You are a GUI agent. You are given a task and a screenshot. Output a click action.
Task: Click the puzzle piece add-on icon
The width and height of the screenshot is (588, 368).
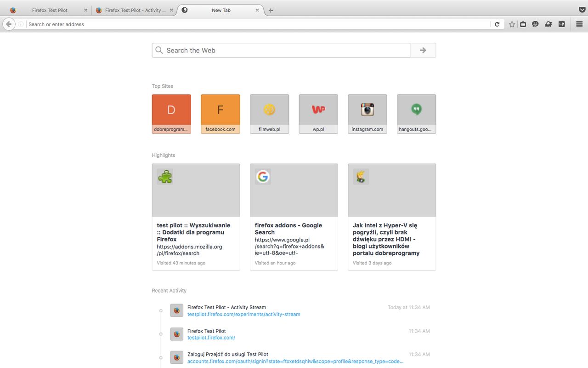tap(165, 177)
